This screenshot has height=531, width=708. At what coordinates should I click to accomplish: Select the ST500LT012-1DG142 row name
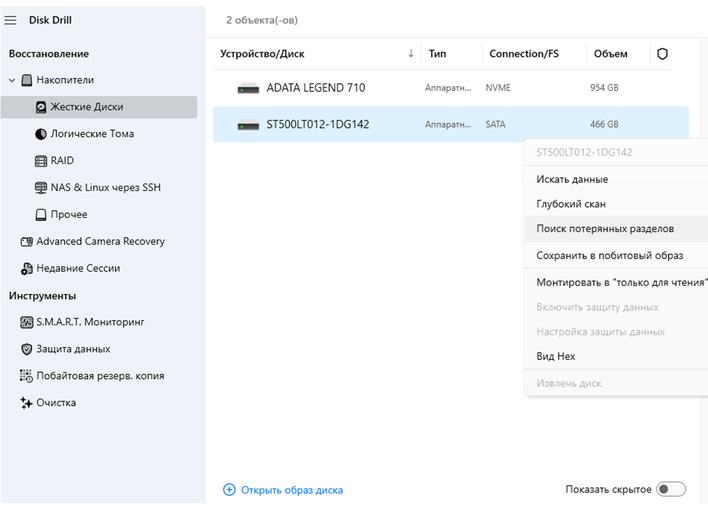pos(317,125)
